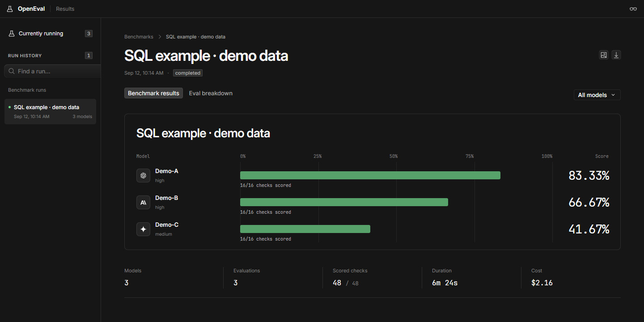This screenshot has height=322, width=644.
Task: Click the $2.16 cost value
Action: [542, 283]
